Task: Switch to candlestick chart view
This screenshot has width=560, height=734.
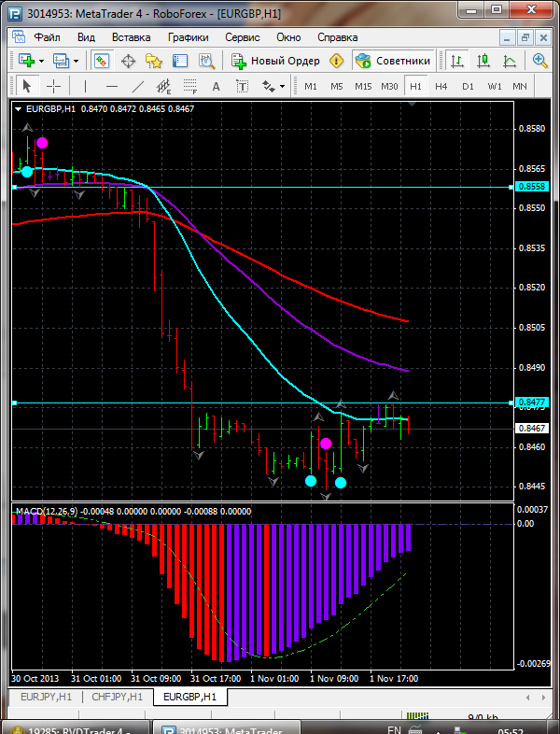Action: coord(483,61)
